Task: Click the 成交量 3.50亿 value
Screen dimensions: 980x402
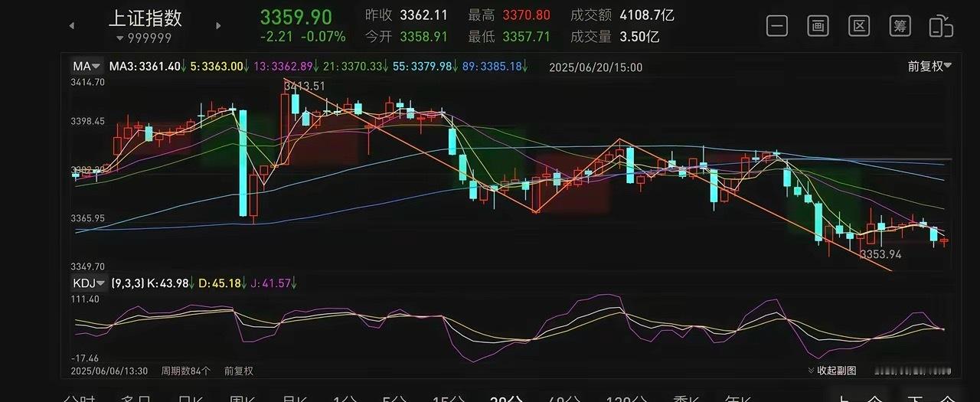Action: [x=615, y=36]
